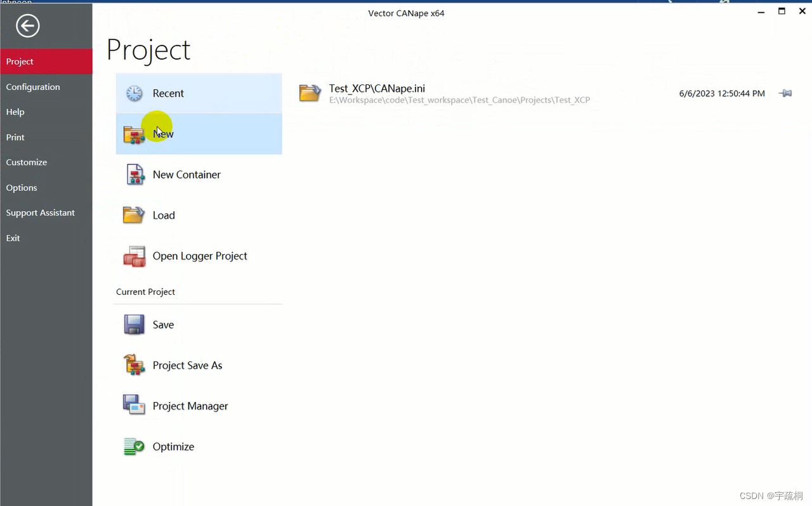Click the Optimize label
This screenshot has height=506, width=812.
[x=173, y=446]
